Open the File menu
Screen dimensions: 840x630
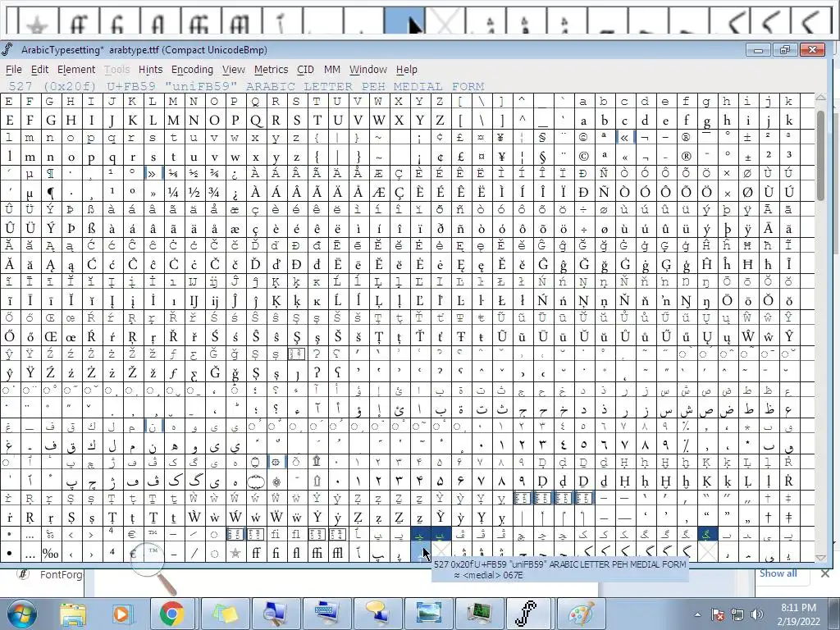(13, 69)
